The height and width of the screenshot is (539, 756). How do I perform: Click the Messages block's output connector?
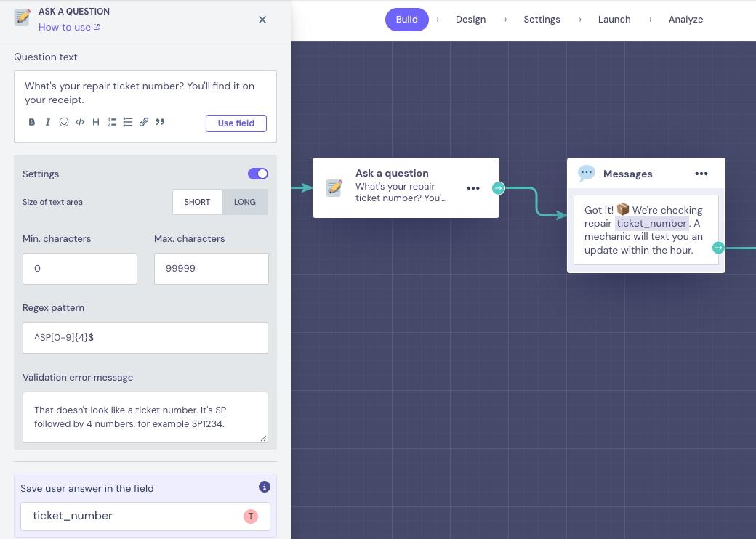(718, 248)
